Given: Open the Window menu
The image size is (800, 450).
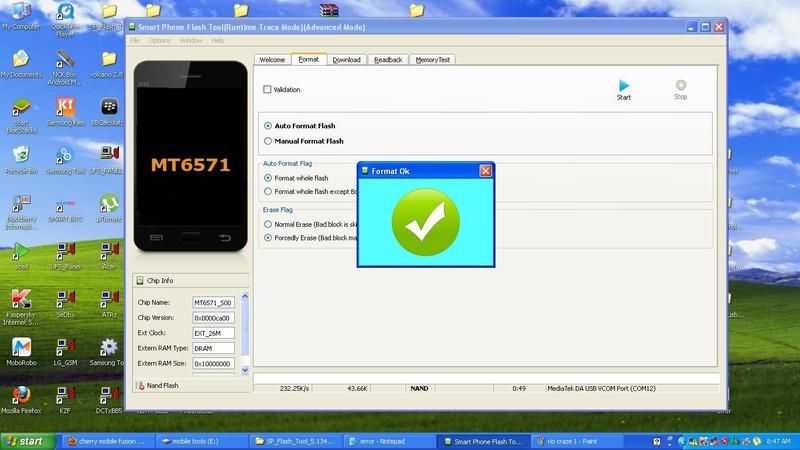Looking at the screenshot, I should pos(191,40).
